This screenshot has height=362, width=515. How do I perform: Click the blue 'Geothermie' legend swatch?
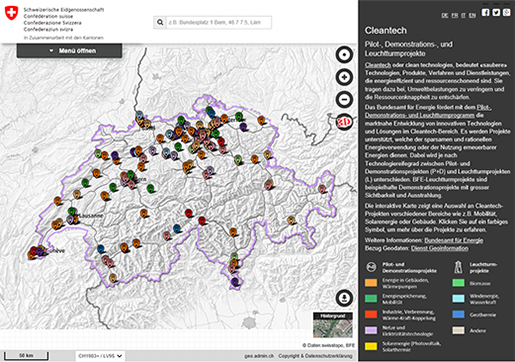(458, 314)
